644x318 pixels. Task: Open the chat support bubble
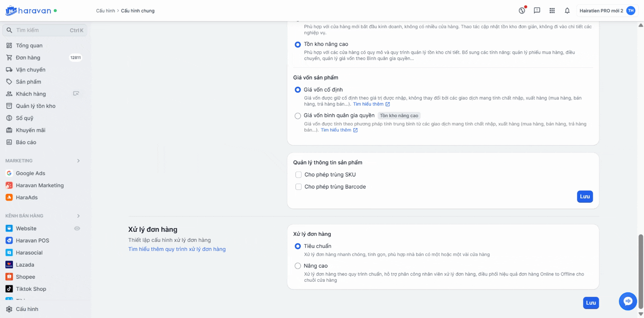click(x=628, y=301)
